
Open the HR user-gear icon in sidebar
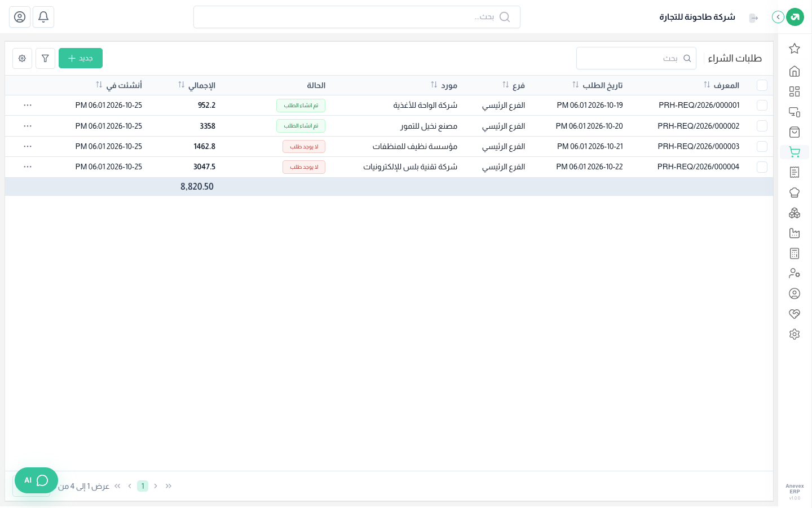795,273
